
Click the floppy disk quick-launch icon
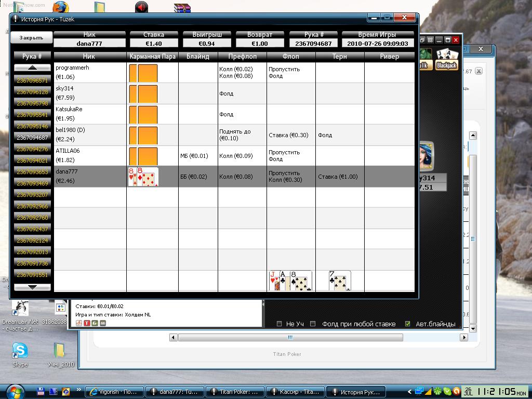[x=41, y=391]
